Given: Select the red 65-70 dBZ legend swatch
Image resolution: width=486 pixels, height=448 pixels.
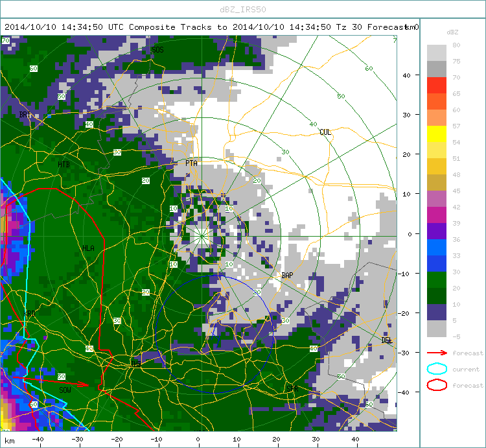Looking at the screenshot, I should pyautogui.click(x=436, y=85).
